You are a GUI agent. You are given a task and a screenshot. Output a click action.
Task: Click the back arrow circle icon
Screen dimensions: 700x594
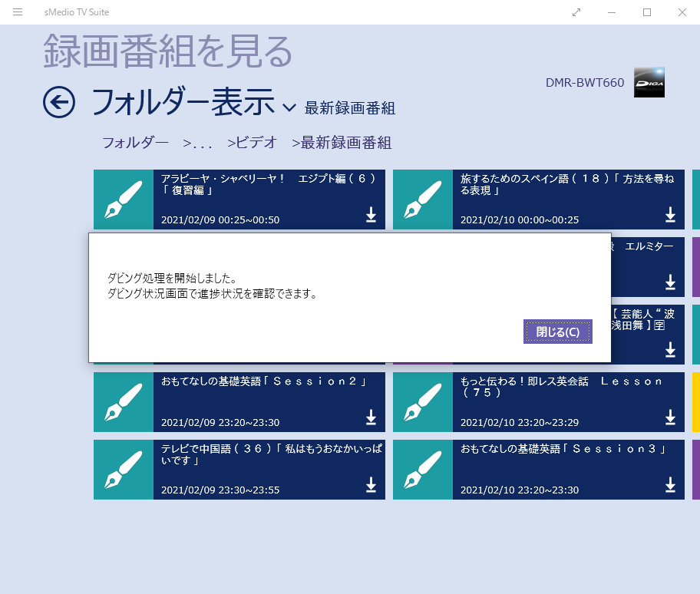tap(59, 102)
